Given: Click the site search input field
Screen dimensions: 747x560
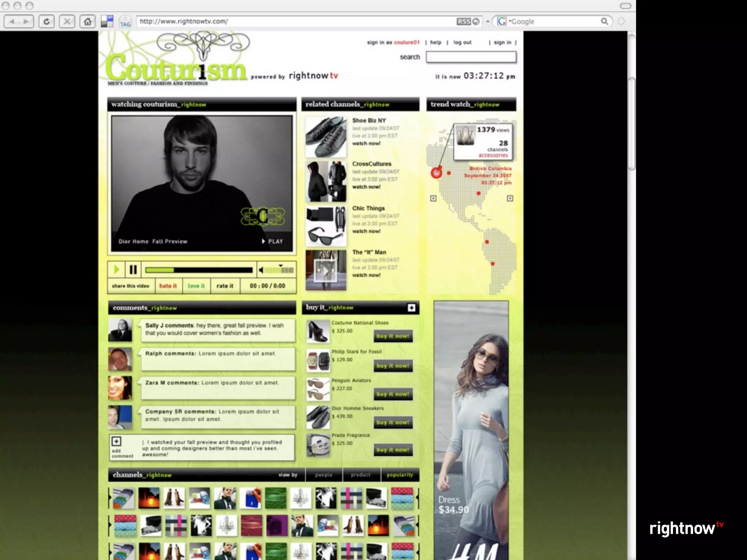Looking at the screenshot, I should (x=471, y=57).
